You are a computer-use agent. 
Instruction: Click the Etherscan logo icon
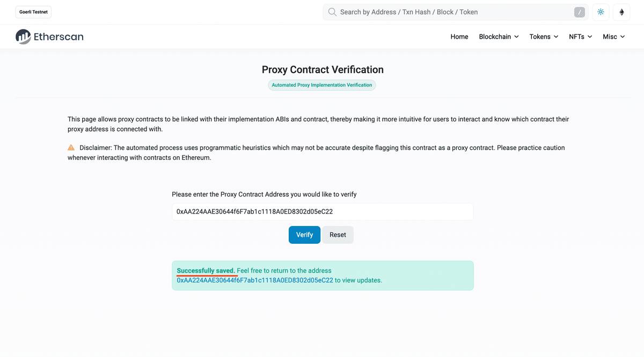[23, 37]
